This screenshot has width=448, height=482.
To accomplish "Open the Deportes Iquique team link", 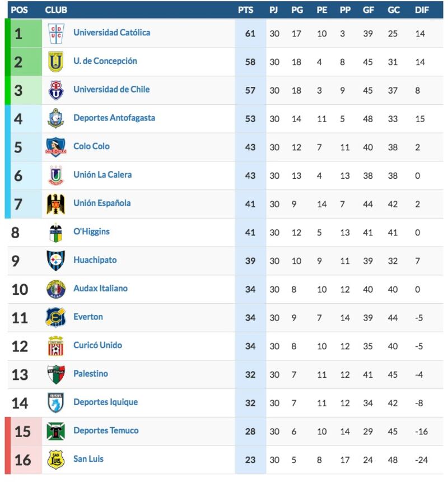I will [106, 402].
